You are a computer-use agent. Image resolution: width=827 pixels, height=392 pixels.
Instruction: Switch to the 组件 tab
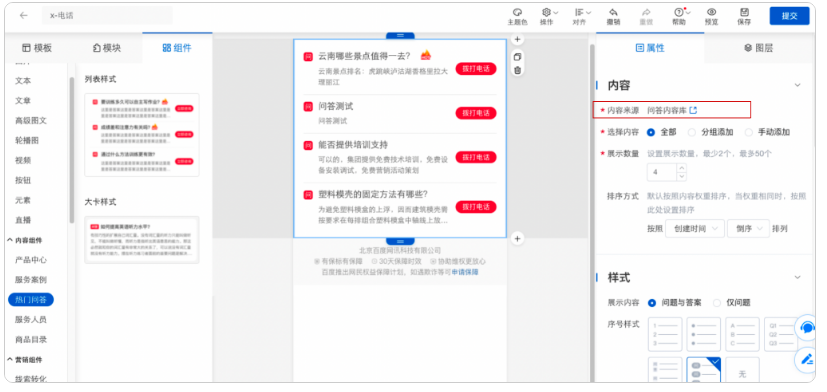tap(177, 48)
